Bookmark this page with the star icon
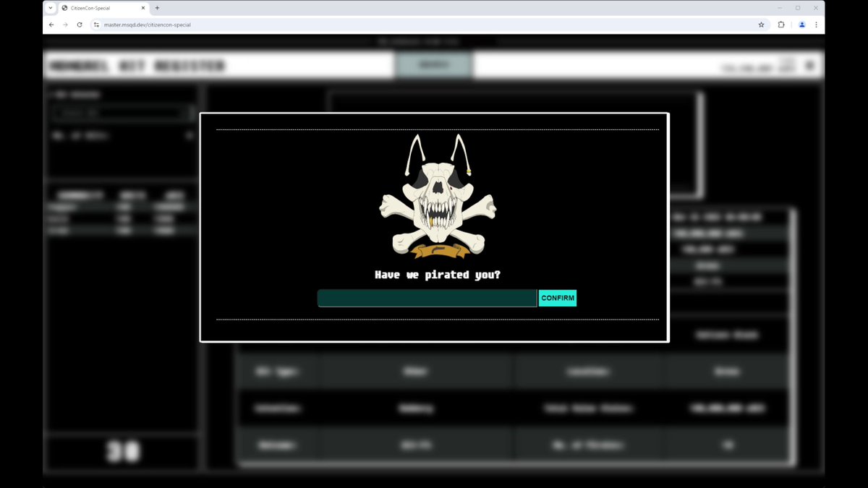The height and width of the screenshot is (488, 868). (x=761, y=25)
